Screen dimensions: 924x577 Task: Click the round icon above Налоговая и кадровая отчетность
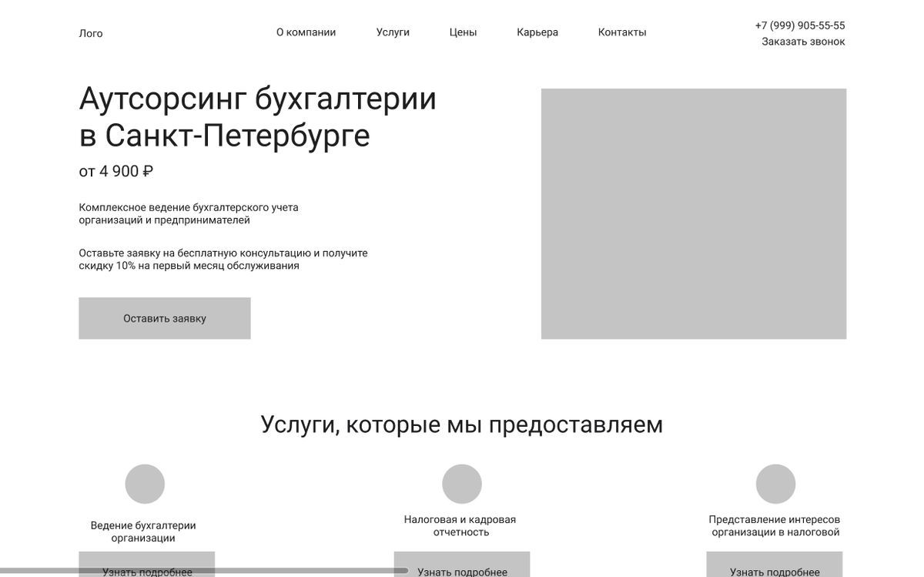(x=462, y=484)
